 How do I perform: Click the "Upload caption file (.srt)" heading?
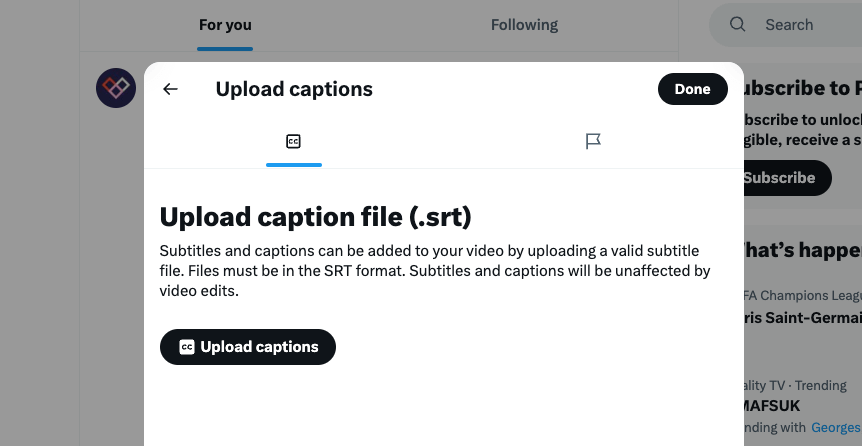click(315, 216)
